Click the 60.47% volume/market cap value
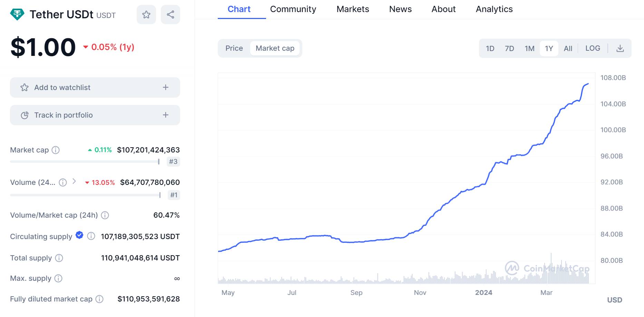 point(166,215)
